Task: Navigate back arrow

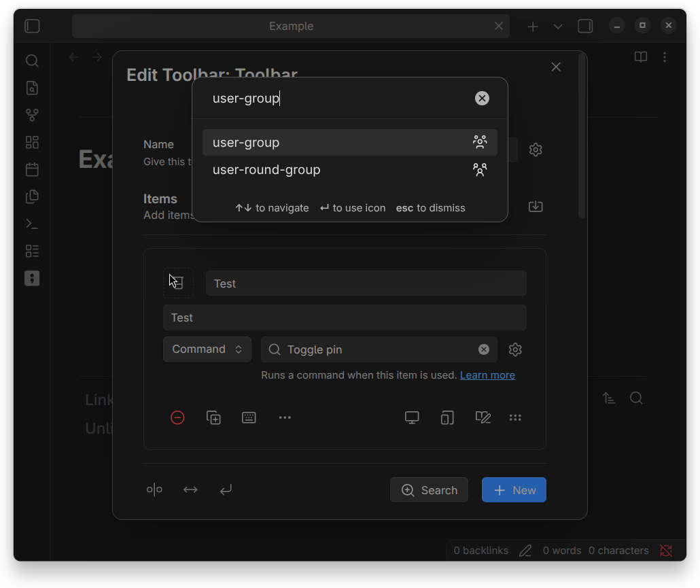Action: coord(73,57)
